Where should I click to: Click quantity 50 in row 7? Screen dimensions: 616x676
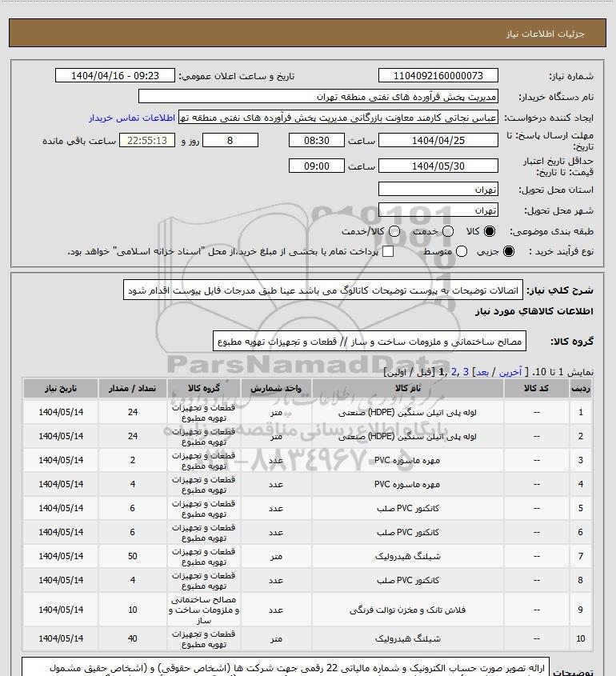(x=132, y=557)
